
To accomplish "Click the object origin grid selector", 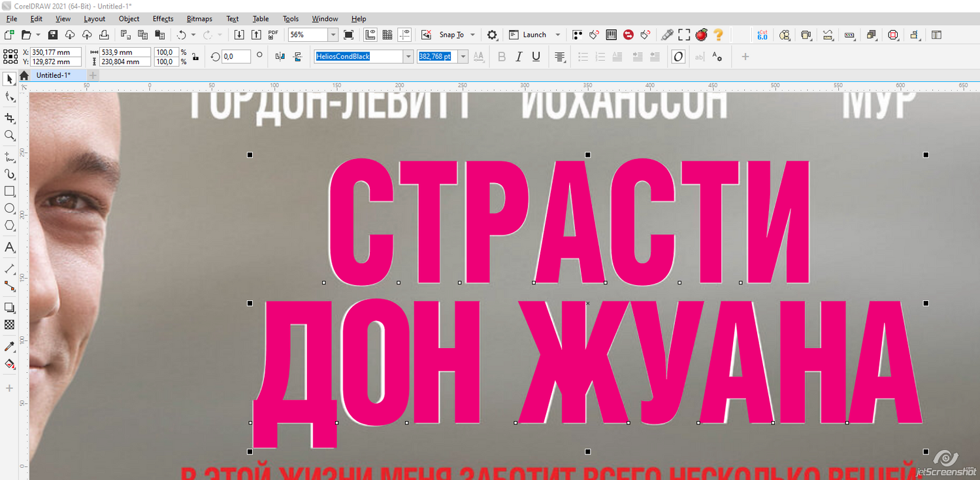I will point(10,56).
